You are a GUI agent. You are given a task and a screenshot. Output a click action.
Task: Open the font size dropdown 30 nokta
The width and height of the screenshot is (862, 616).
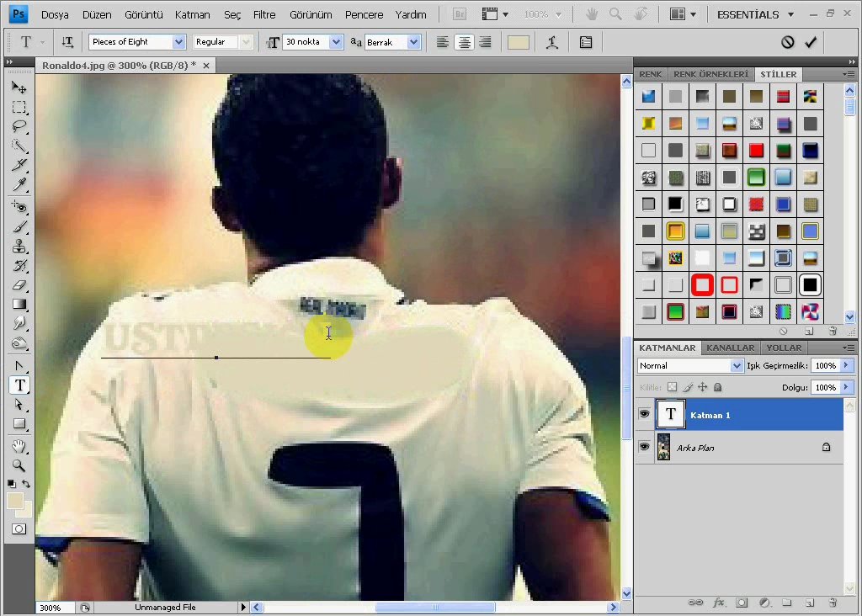point(336,42)
